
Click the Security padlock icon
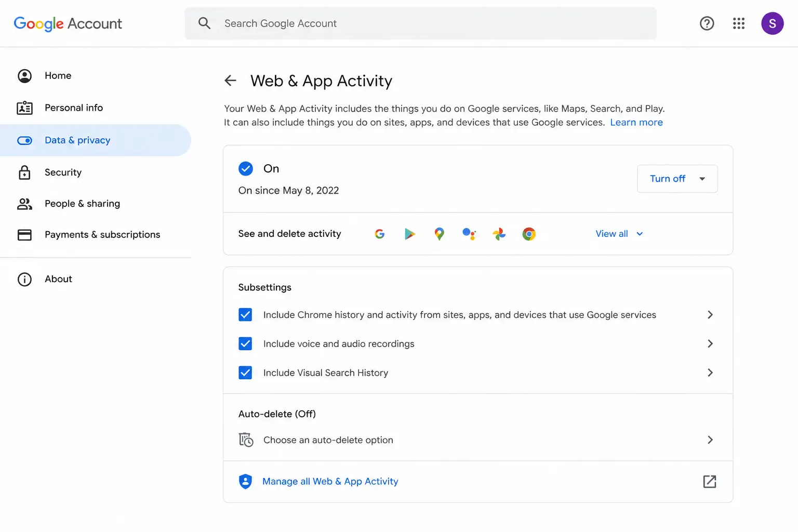(x=24, y=172)
